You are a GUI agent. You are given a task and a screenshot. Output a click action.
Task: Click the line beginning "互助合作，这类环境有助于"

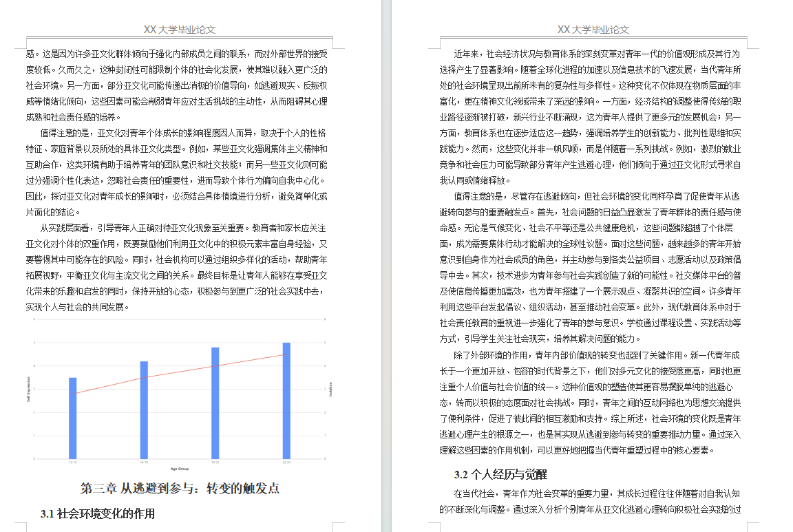point(176,164)
